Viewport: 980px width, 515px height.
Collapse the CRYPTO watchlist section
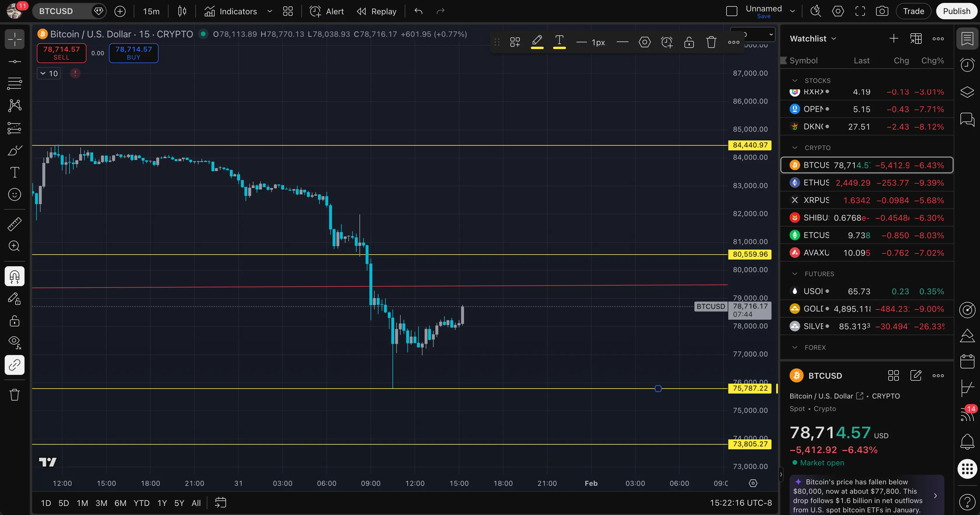coord(795,147)
